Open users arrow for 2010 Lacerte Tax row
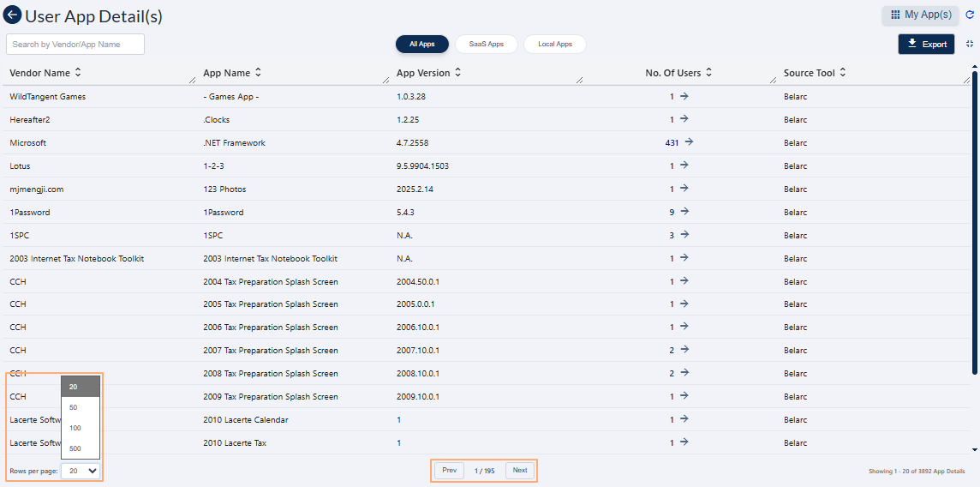The image size is (980, 487). [x=684, y=442]
